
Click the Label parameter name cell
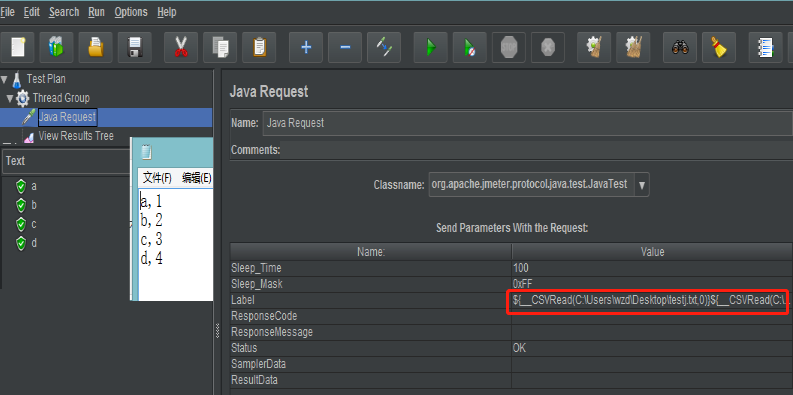pos(371,300)
